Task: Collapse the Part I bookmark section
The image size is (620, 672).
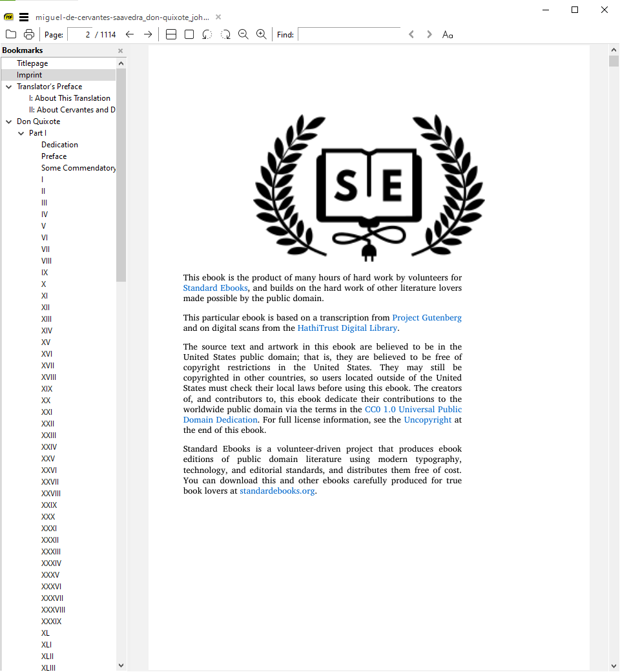Action: 20,132
